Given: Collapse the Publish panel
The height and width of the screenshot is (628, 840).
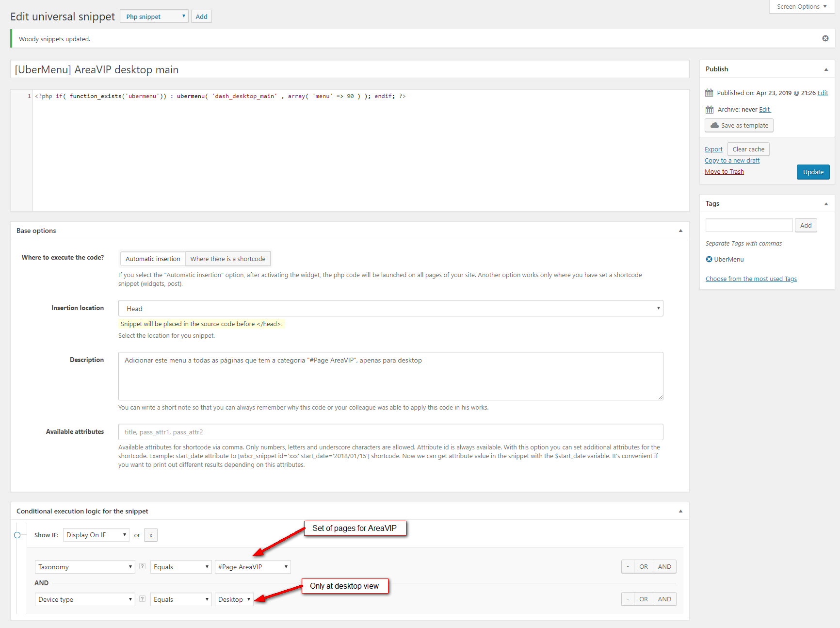Looking at the screenshot, I should 826,69.
